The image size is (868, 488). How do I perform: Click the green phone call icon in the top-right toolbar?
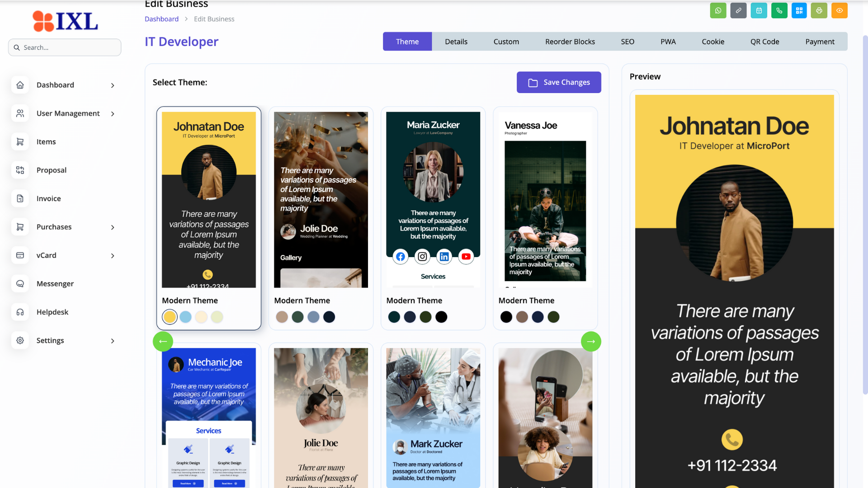(x=779, y=10)
